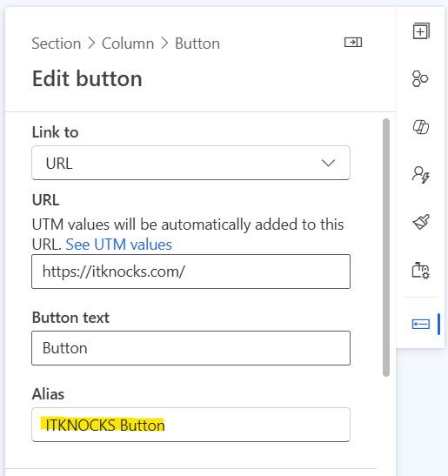Collapse the Edit button side panel
The width and height of the screenshot is (448, 476).
pos(353,42)
